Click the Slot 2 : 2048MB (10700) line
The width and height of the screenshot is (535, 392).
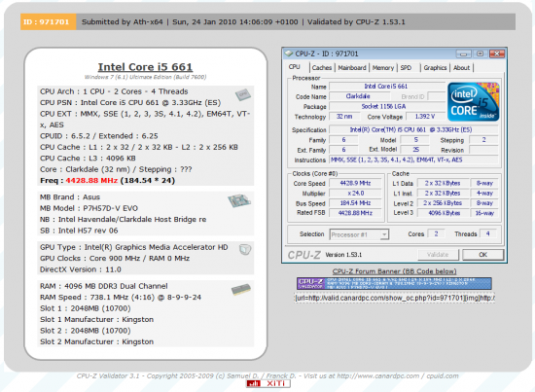pyautogui.click(x=86, y=331)
